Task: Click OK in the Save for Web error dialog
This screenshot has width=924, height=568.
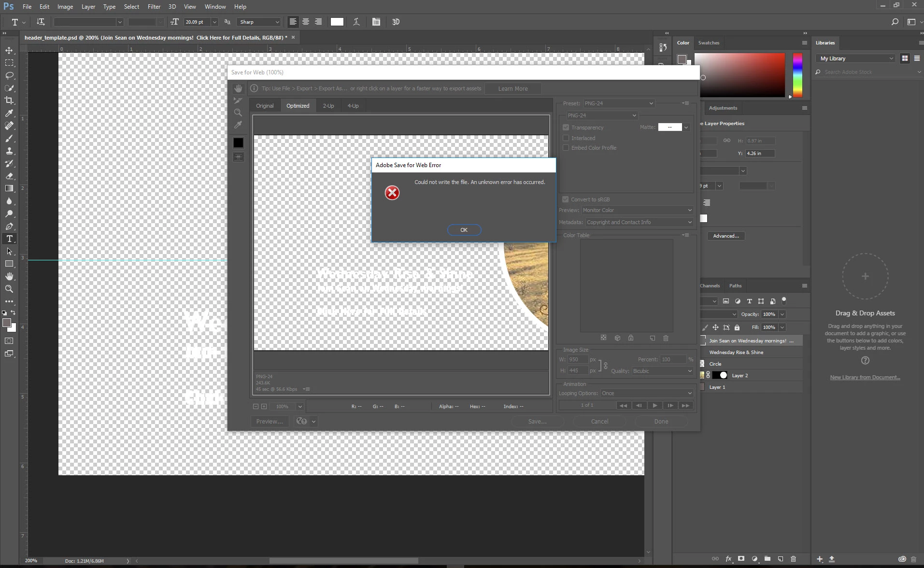Action: click(x=464, y=230)
